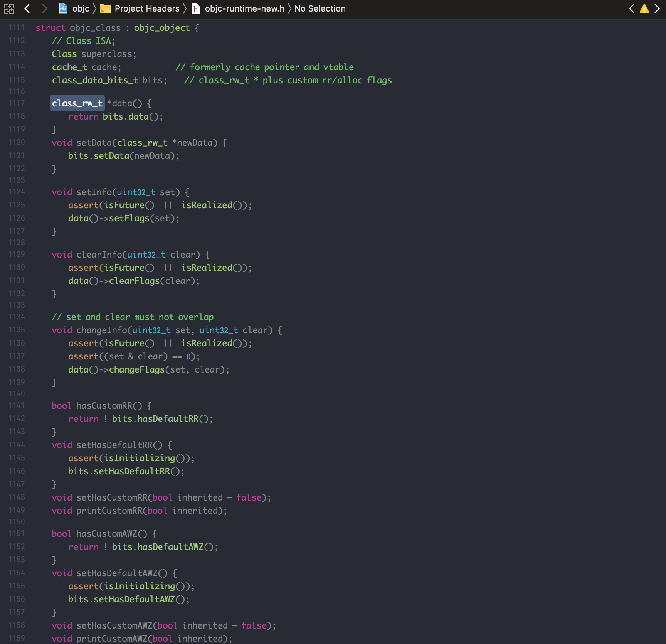This screenshot has height=644, width=666.
Task: Click changeInfo function name
Action: [102, 330]
